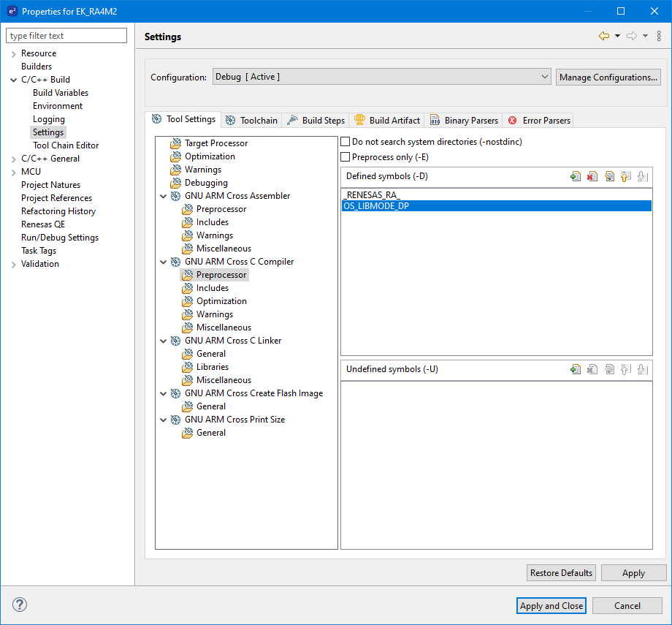Viewport: 672px width, 625px height.
Task: Open the Build Steps tab
Action: pos(316,120)
